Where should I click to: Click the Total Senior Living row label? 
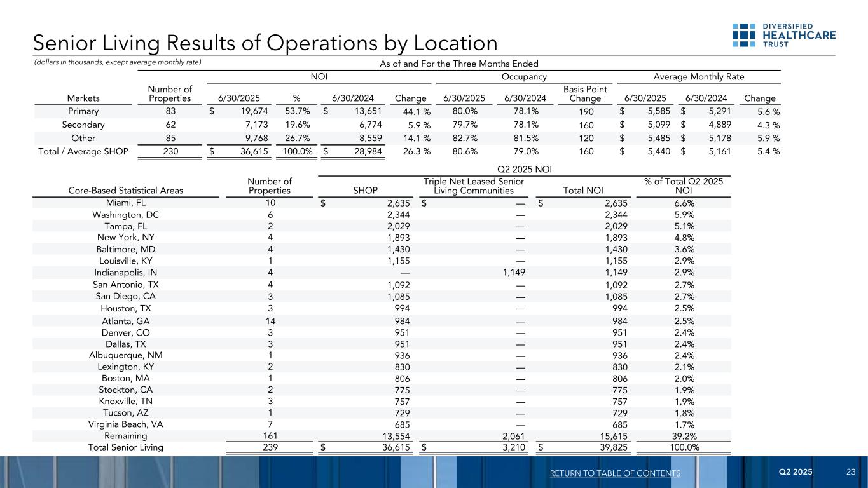click(x=126, y=447)
